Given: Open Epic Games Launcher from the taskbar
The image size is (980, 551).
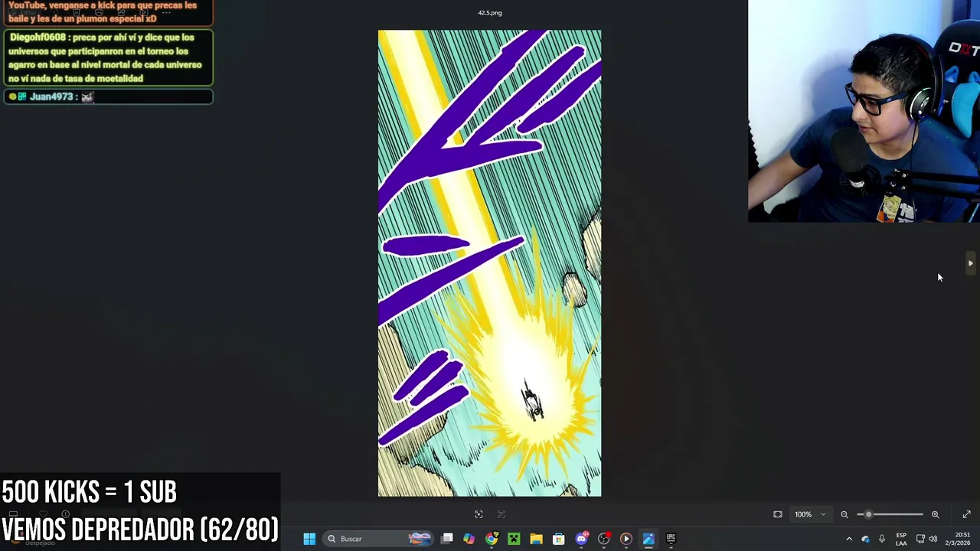Looking at the screenshot, I should pyautogui.click(x=671, y=539).
